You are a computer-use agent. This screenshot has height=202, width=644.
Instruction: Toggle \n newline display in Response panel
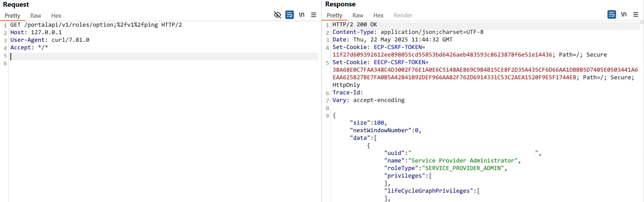624,15
